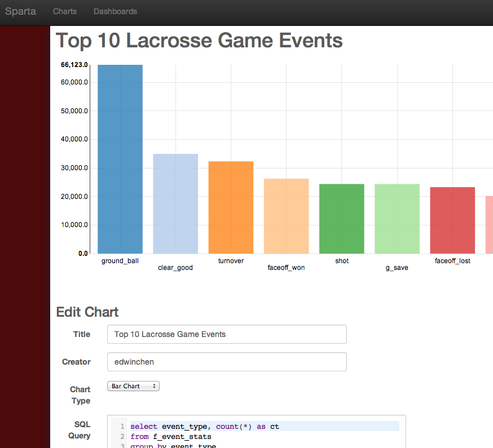The image size is (493, 448).
Task: Click the 'shot' axis label
Action: pyautogui.click(x=342, y=261)
